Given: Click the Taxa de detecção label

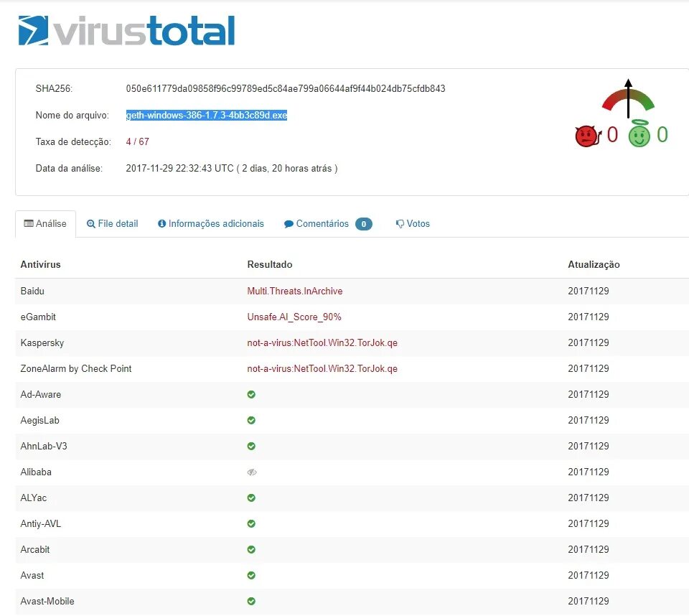Looking at the screenshot, I should (73, 141).
